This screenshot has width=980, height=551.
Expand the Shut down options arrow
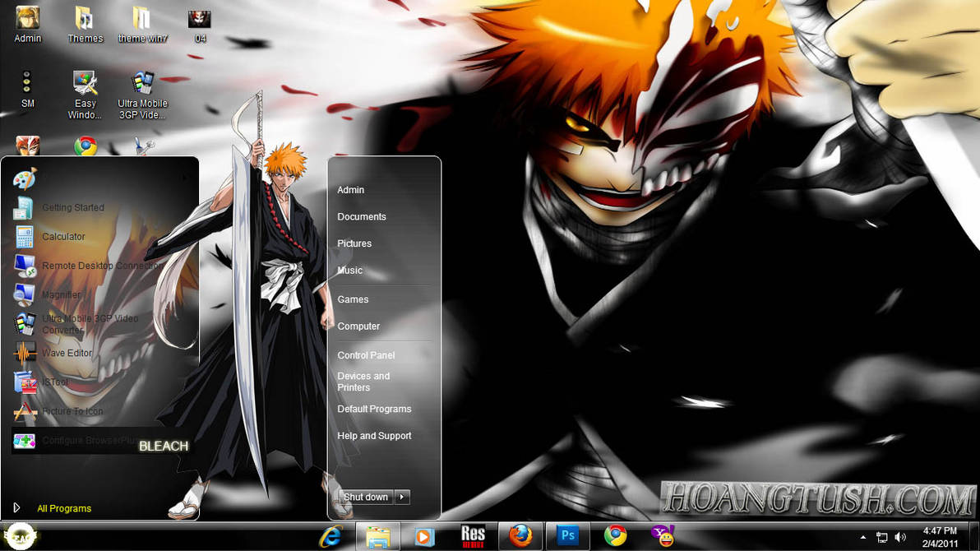click(x=402, y=497)
